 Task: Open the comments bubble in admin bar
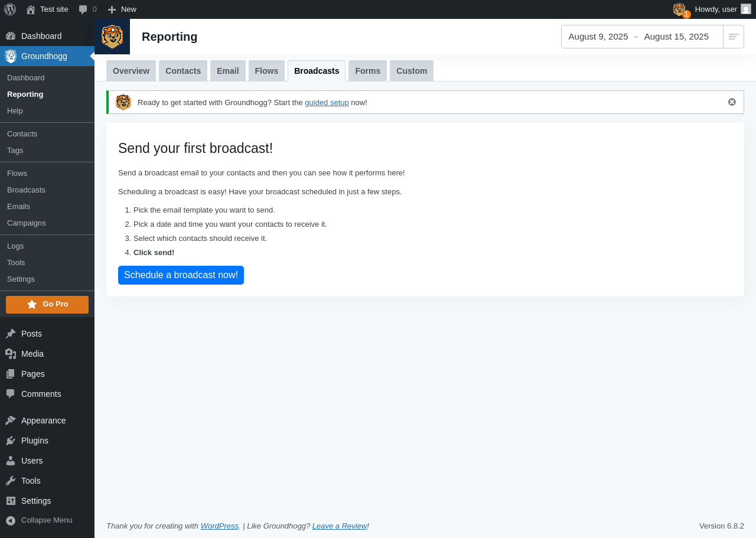click(87, 9)
